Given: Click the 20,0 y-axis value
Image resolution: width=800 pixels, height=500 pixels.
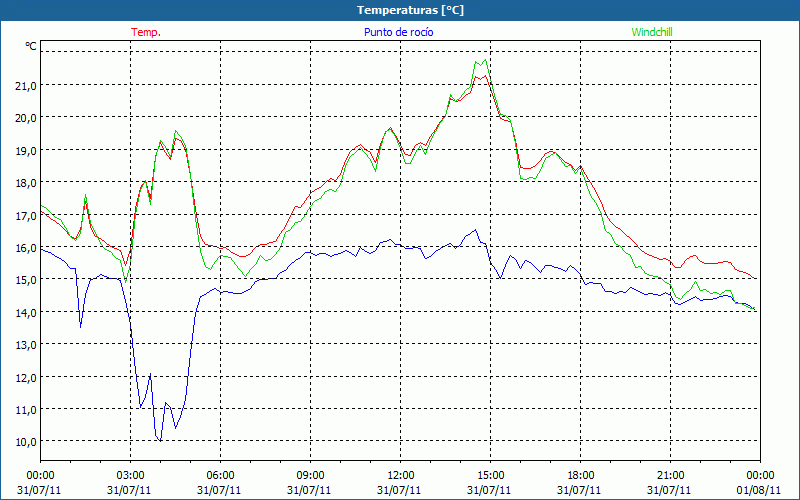Looking at the screenshot, I should [x=26, y=117].
